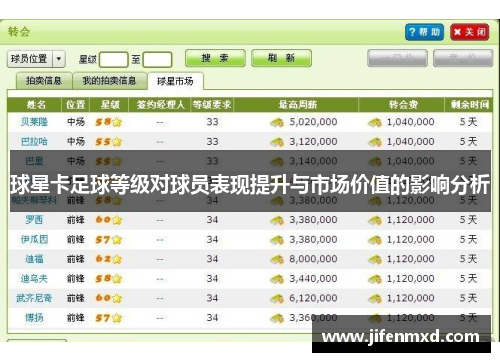Click the star icon in 武齐尼奇 row

[x=117, y=298]
